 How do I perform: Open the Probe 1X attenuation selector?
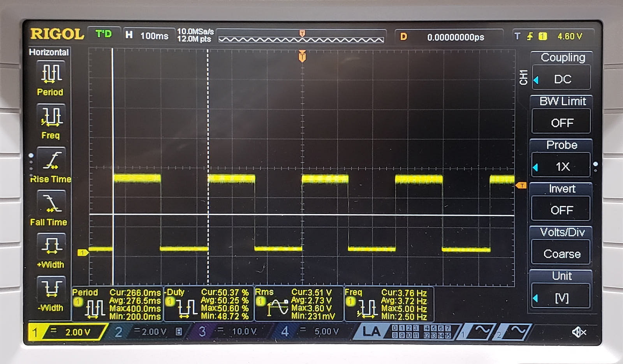[x=561, y=166]
